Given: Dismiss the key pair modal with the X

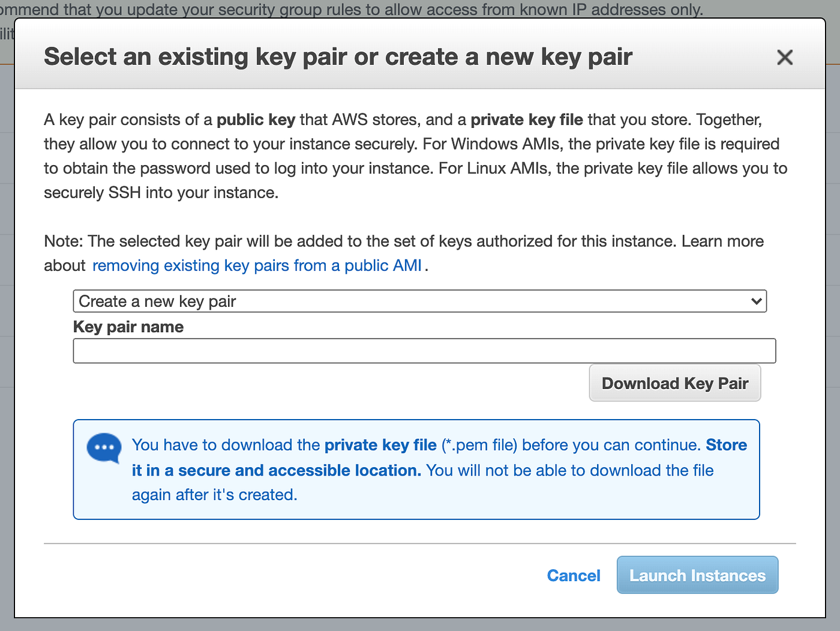Looking at the screenshot, I should tap(785, 57).
